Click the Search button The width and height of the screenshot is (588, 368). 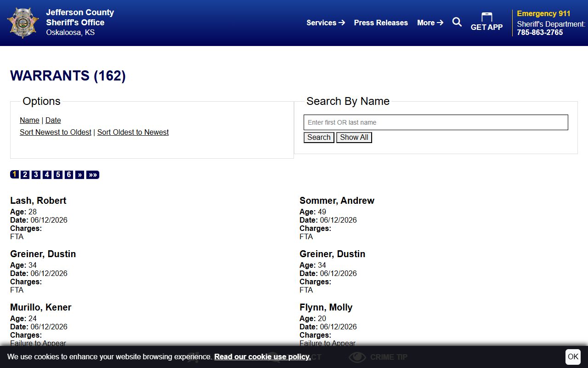(x=319, y=138)
